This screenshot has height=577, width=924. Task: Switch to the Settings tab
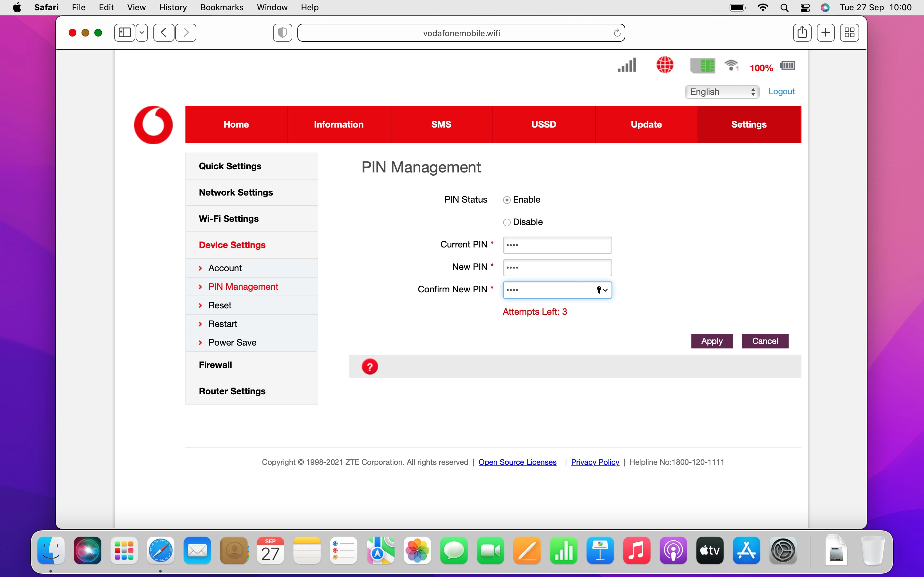pos(749,124)
